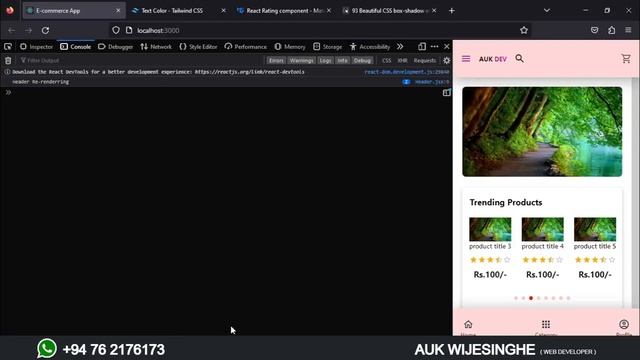Go back to the previous page
This screenshot has width=640, height=360.
pyautogui.click(x=11, y=30)
